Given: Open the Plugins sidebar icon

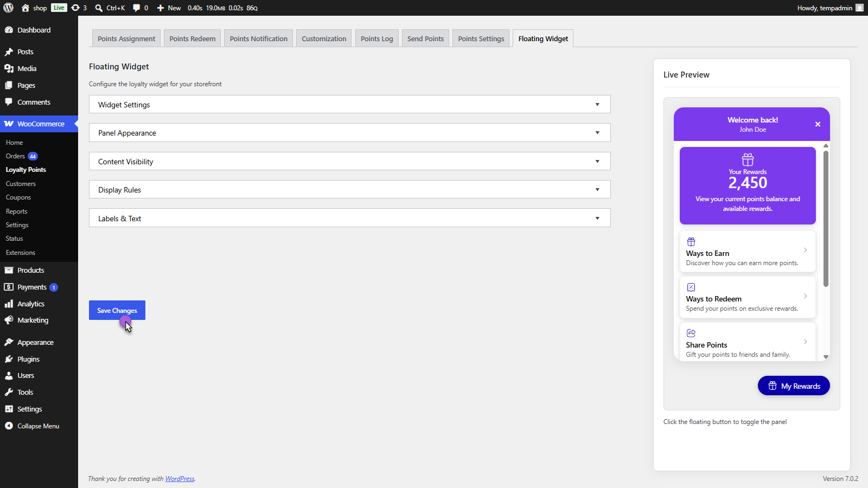Looking at the screenshot, I should (x=9, y=359).
